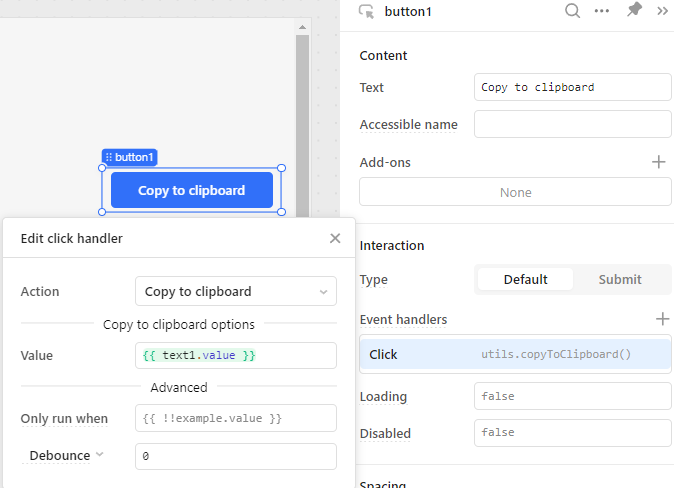Add an add-on with the plus icon
Screen dimensions: 674x488
(658, 162)
